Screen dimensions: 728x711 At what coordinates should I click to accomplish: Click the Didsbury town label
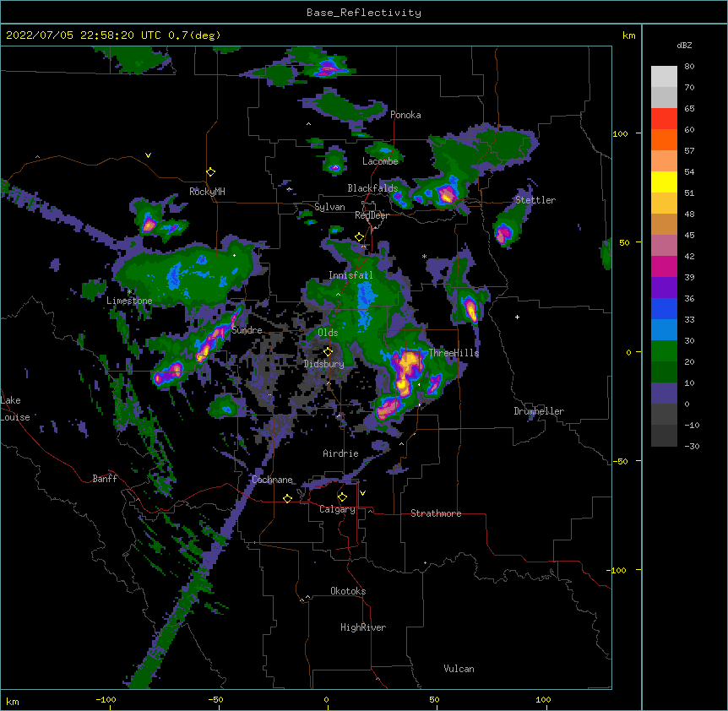(324, 364)
